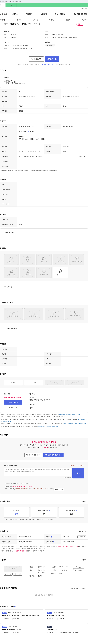Viewport: 88px width, 644px height.
Task: Click the info icon beside 빅데이터 추천 정보
Action: point(15,606)
